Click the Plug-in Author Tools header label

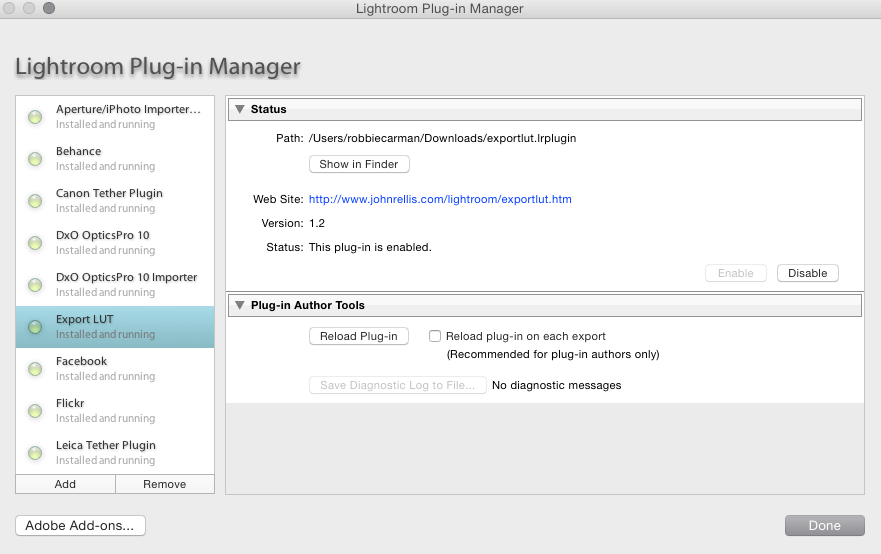click(x=307, y=305)
